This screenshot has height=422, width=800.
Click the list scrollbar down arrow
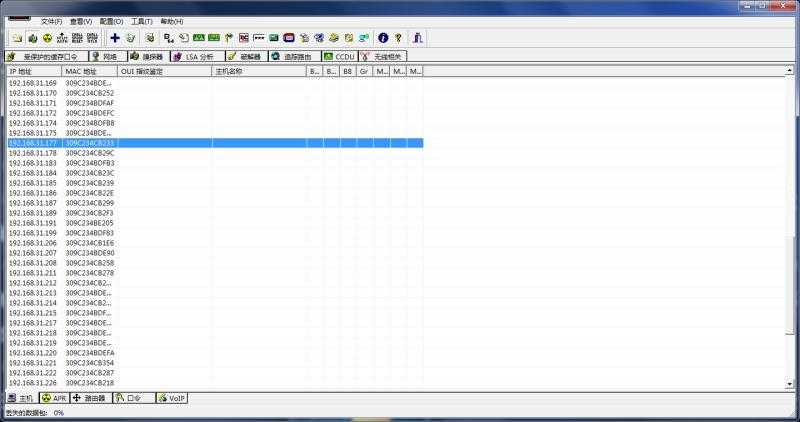790,384
